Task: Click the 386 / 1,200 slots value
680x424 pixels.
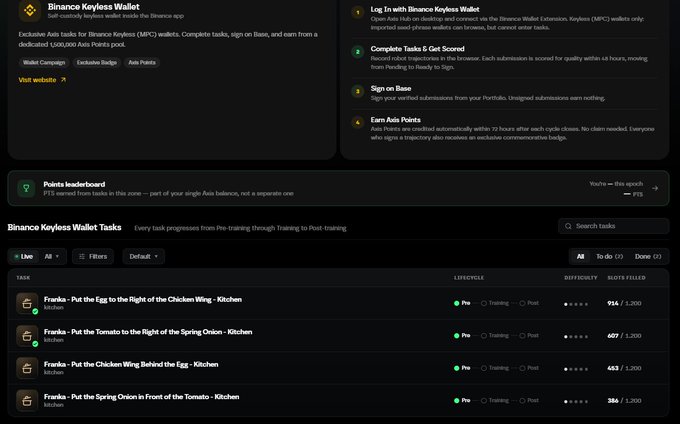Action: pos(624,401)
